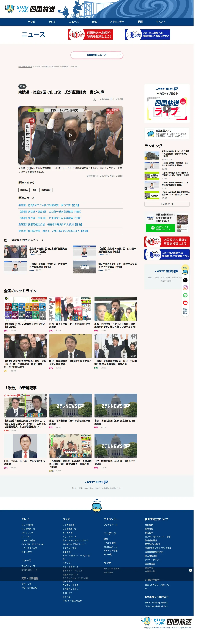The height and width of the screenshot is (644, 205).
Task: Open footer link イベント情報
Action: click(x=110, y=543)
